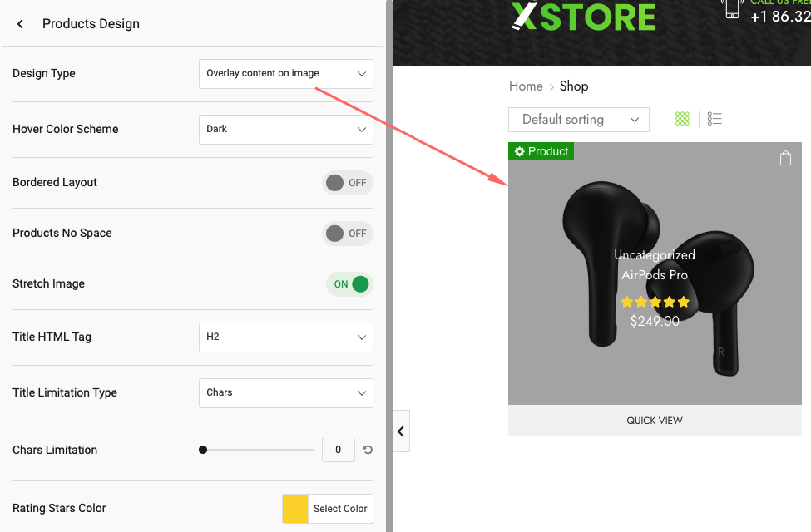Toggle the Bordered Layout switch
The height and width of the screenshot is (532, 811).
(347, 183)
